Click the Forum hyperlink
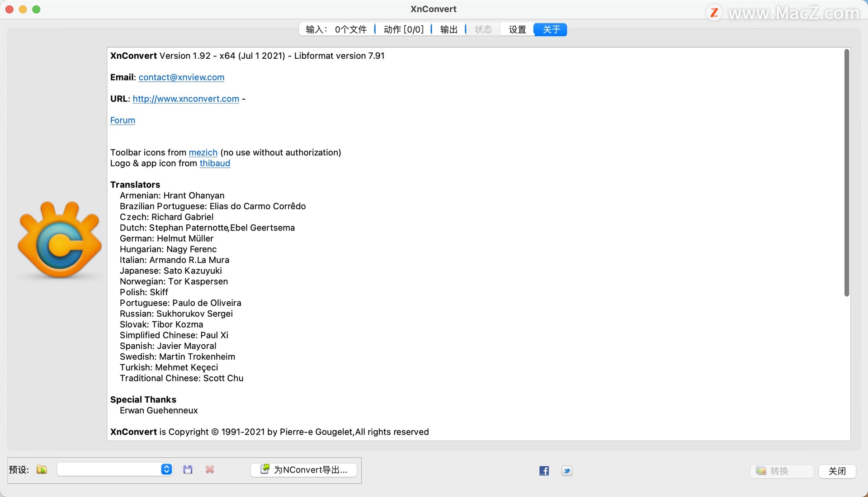 (x=122, y=120)
